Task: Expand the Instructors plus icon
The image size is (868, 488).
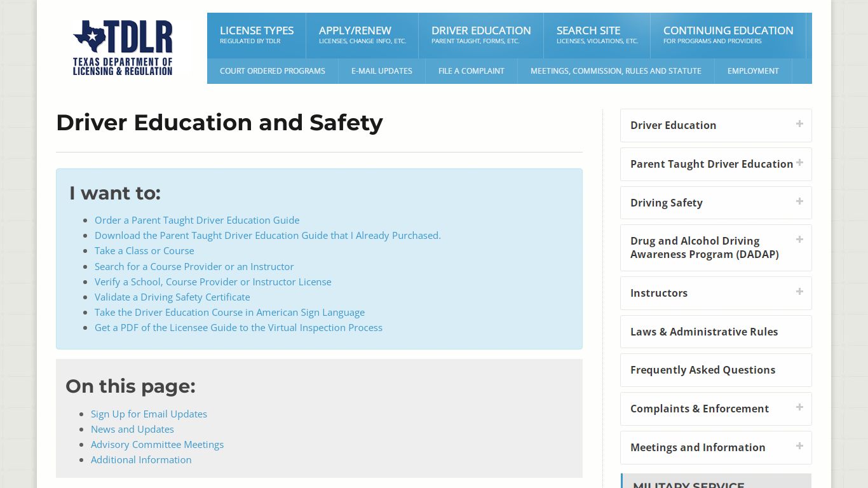Action: pos(799,292)
